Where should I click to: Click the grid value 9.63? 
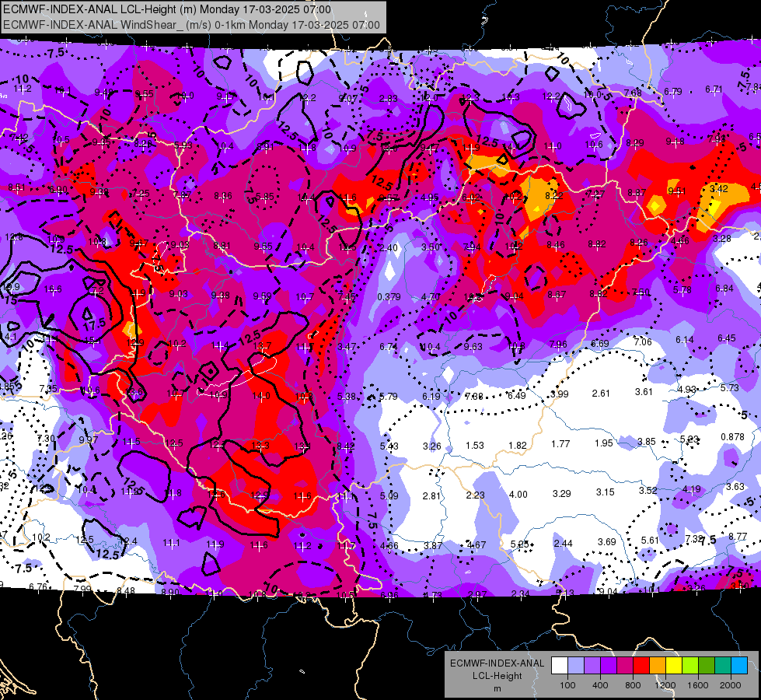click(473, 346)
